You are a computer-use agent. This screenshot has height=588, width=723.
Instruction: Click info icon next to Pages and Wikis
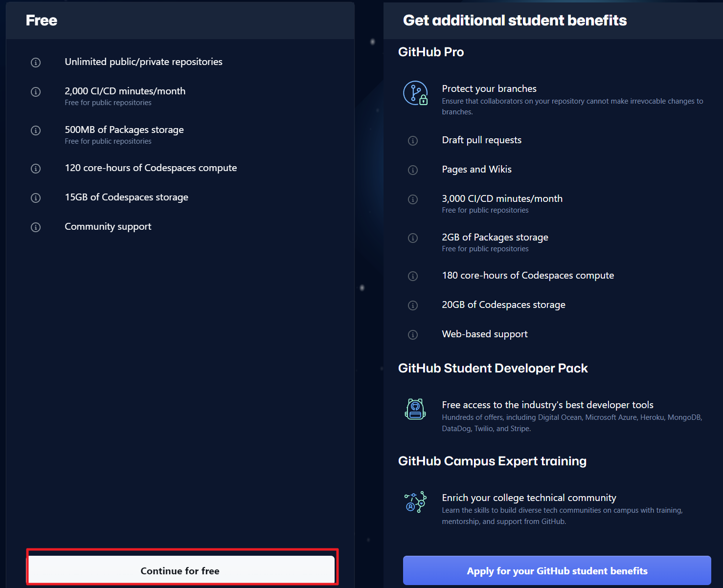(x=413, y=170)
